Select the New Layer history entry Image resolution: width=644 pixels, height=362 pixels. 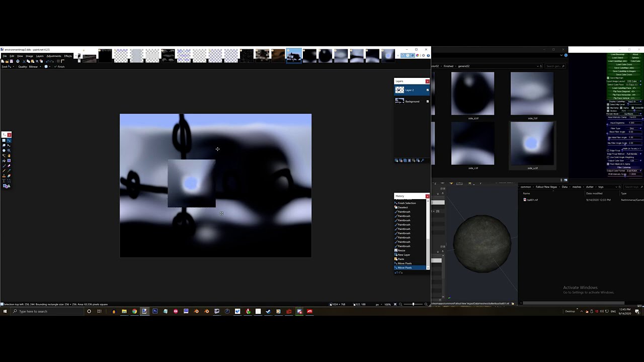(x=410, y=255)
